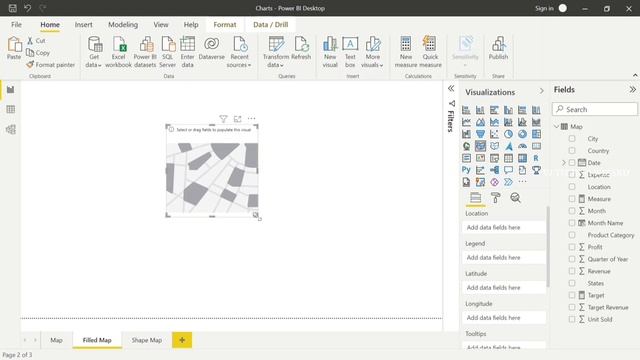Choose the Area chart visualization
The image size is (640, 360).
pyautogui.click(x=480, y=122)
